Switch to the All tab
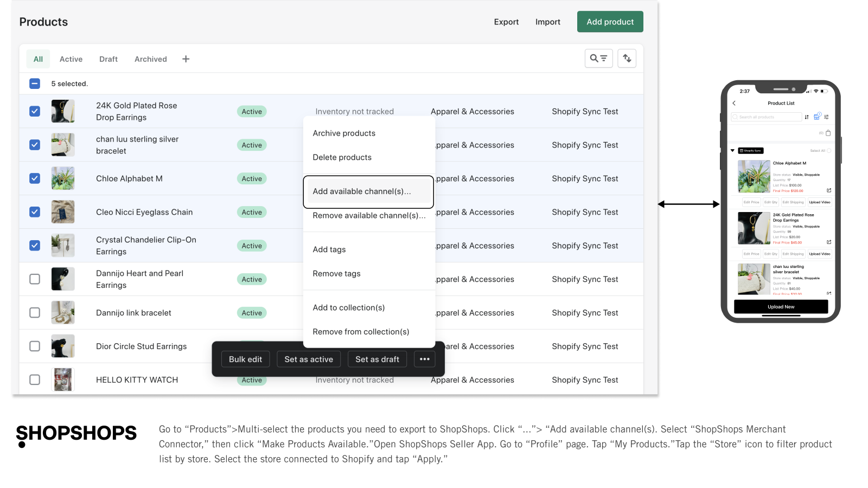Viewport: 868px width, 488px height. [x=38, y=59]
